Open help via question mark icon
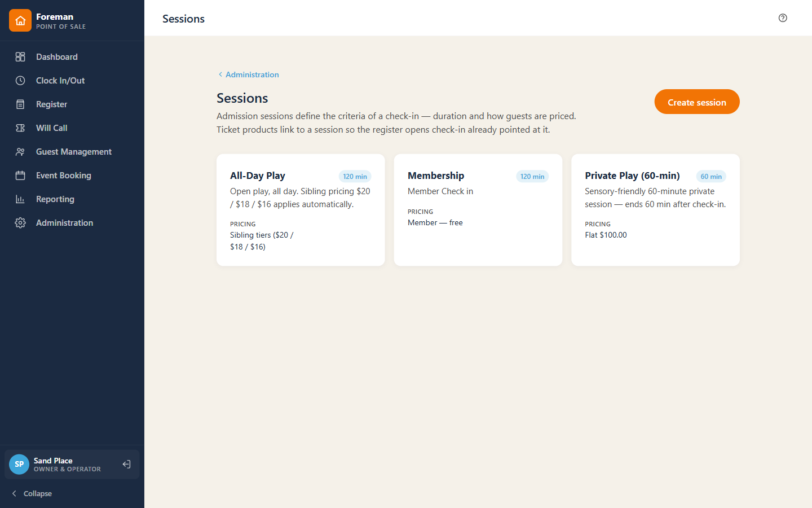Viewport: 812px width, 508px height. [783, 18]
